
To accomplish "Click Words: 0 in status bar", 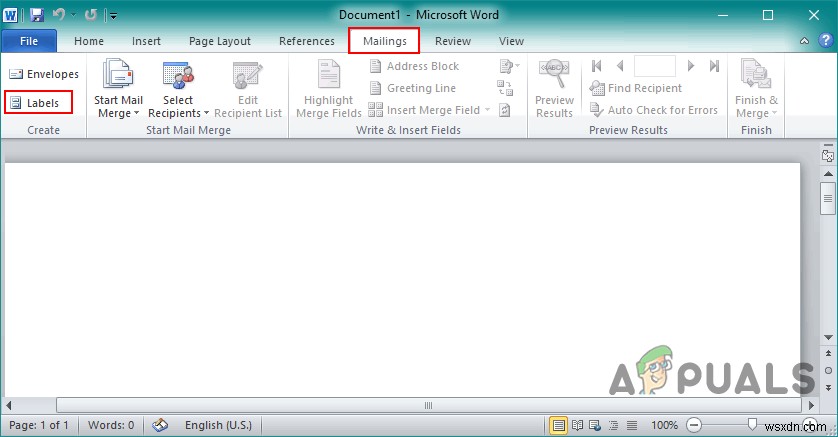I will pyautogui.click(x=111, y=425).
